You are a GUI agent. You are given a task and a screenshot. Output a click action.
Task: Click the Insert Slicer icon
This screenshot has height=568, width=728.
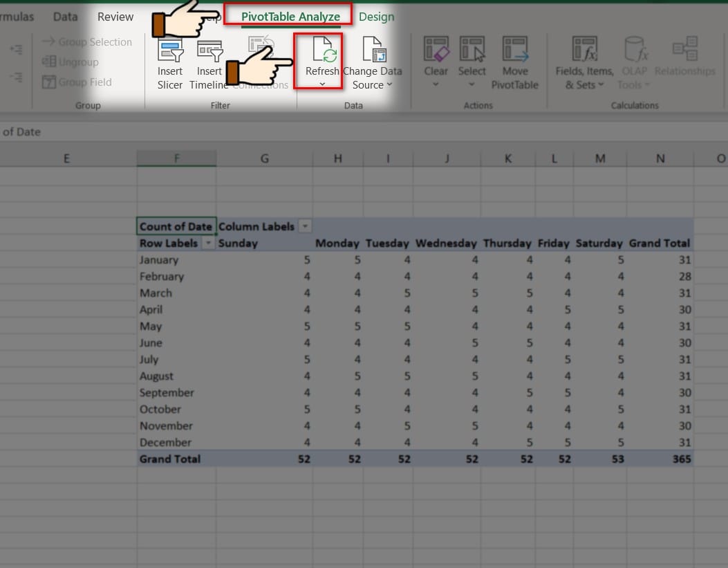170,51
